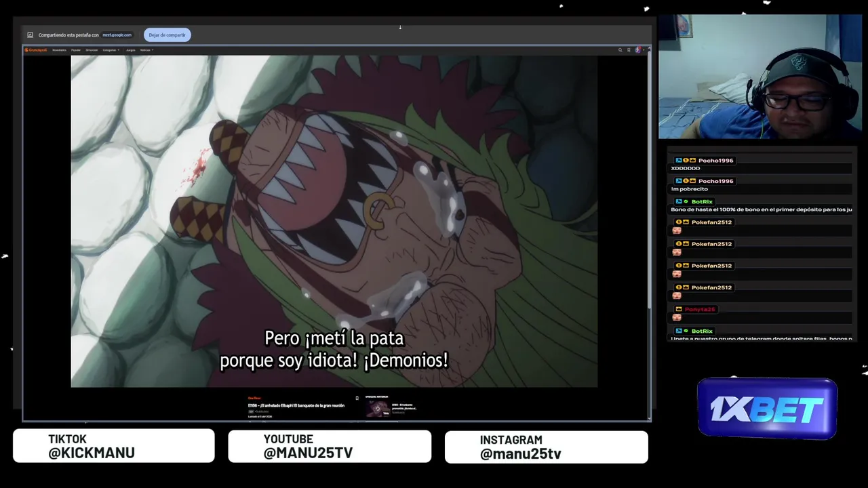
Task: Open the Juegos menu item
Action: pos(131,50)
